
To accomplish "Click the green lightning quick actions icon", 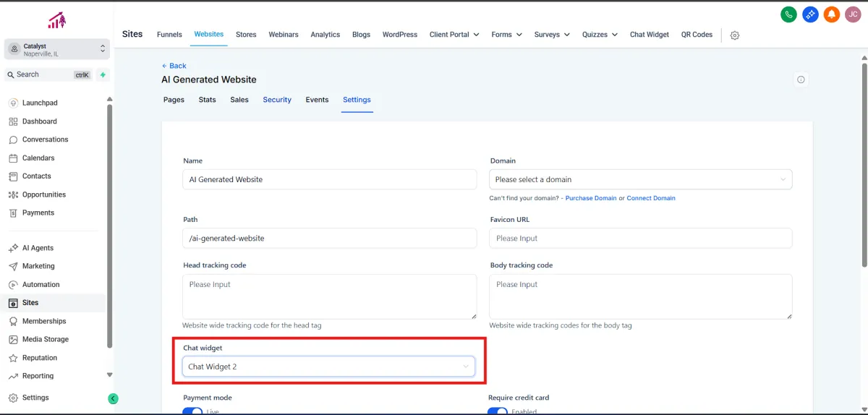I will coord(103,74).
